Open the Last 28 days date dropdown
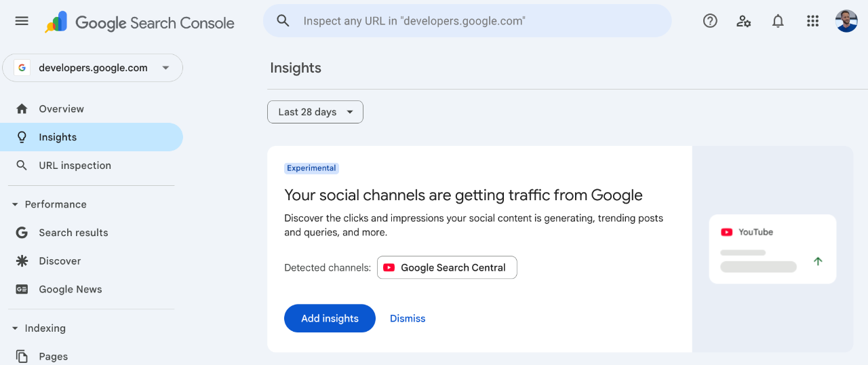 pos(315,112)
